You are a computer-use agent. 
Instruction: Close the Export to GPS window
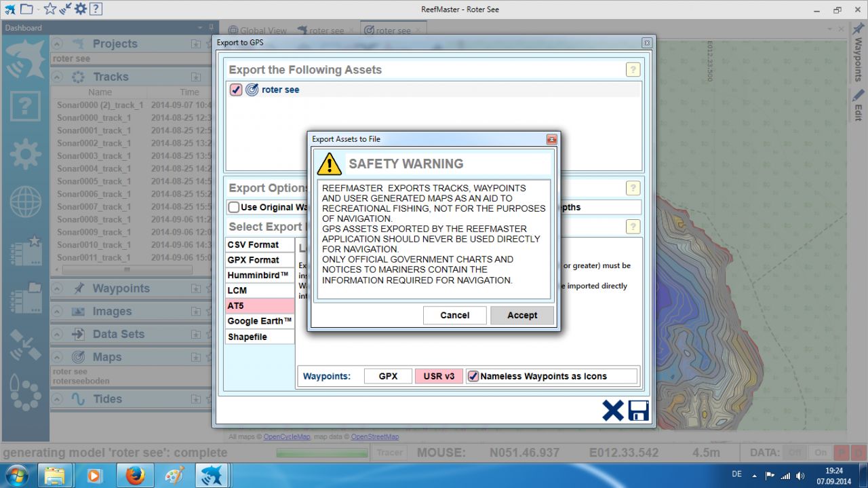(x=646, y=43)
